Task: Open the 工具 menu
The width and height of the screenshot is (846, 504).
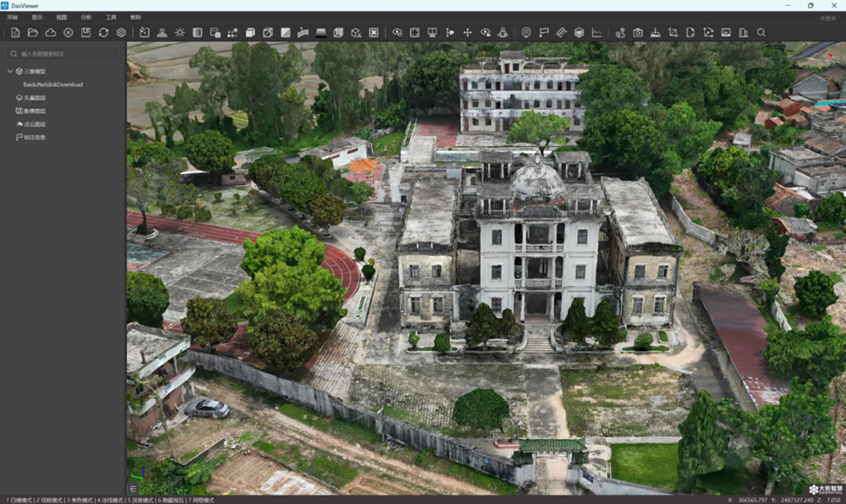Action: tap(111, 17)
